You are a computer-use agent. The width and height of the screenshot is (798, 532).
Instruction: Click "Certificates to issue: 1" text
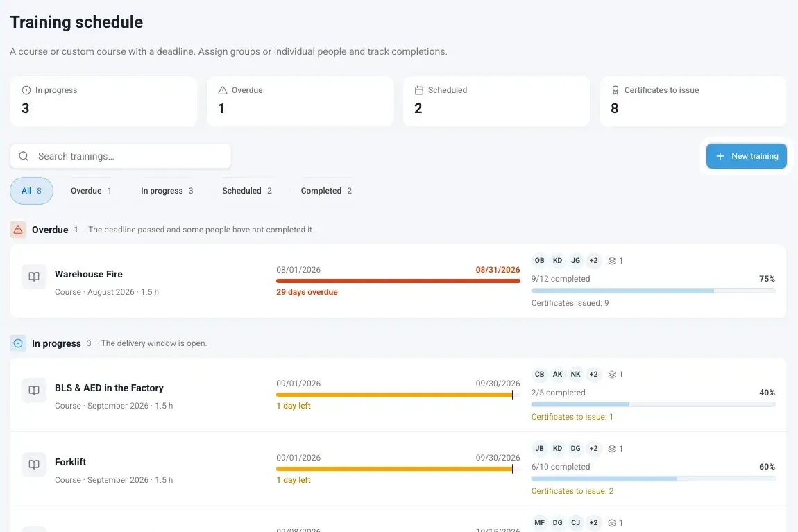pos(572,417)
